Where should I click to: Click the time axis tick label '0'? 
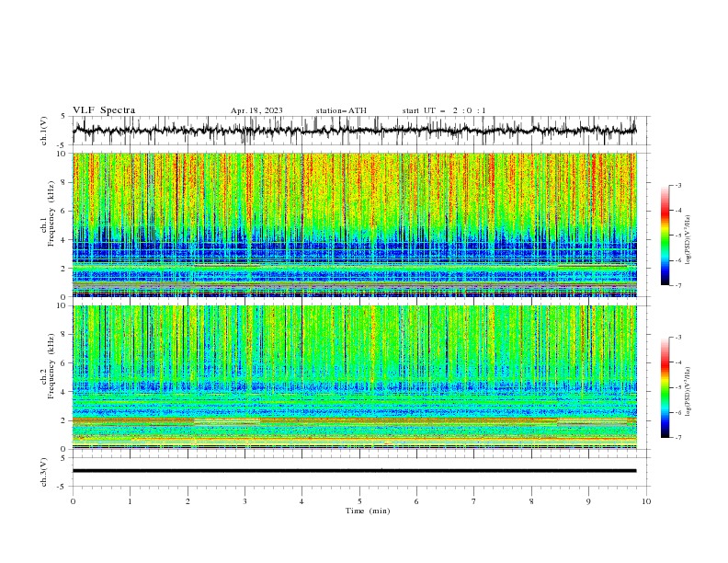(x=73, y=501)
